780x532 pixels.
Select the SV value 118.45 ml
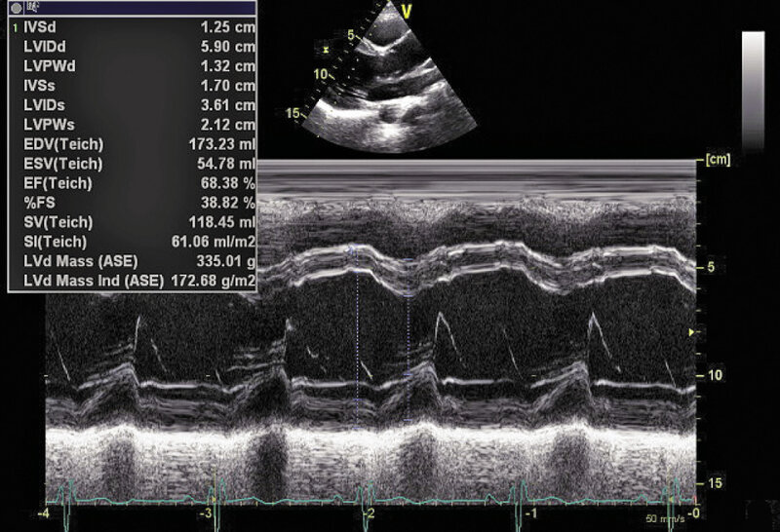(222, 222)
